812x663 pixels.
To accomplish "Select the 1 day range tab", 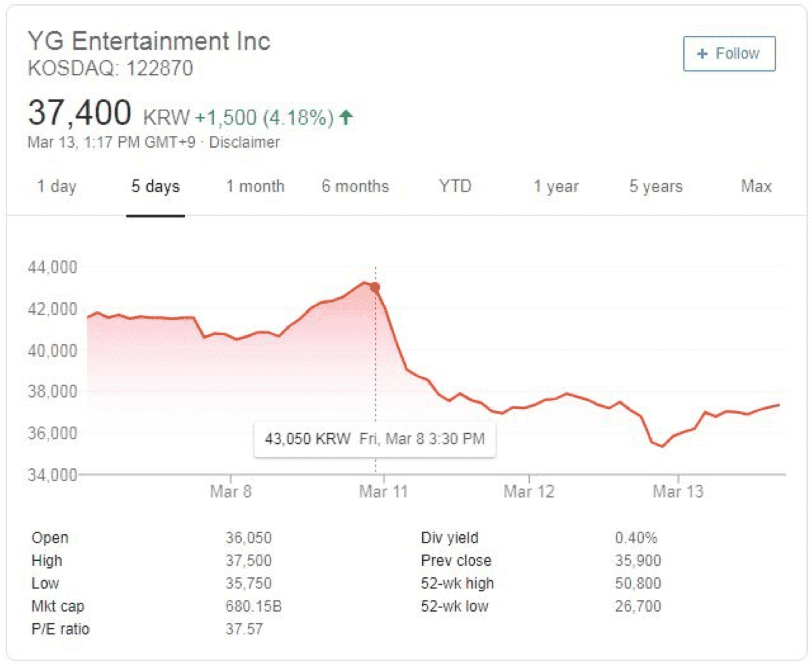I will (x=57, y=186).
